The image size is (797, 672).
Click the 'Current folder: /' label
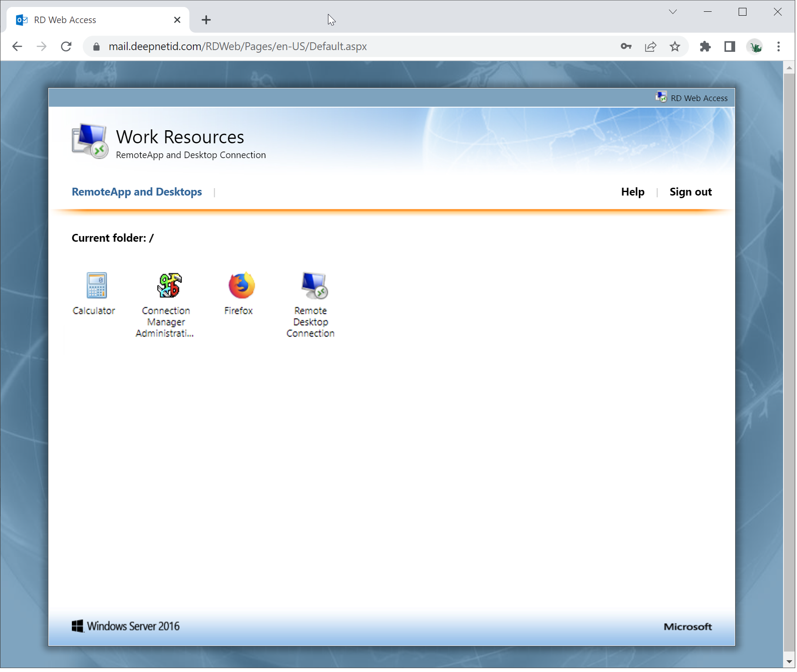[113, 238]
